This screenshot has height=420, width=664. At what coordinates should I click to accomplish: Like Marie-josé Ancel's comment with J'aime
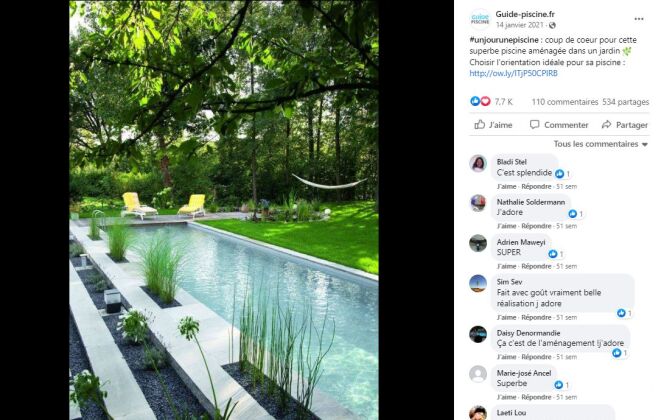click(x=506, y=397)
